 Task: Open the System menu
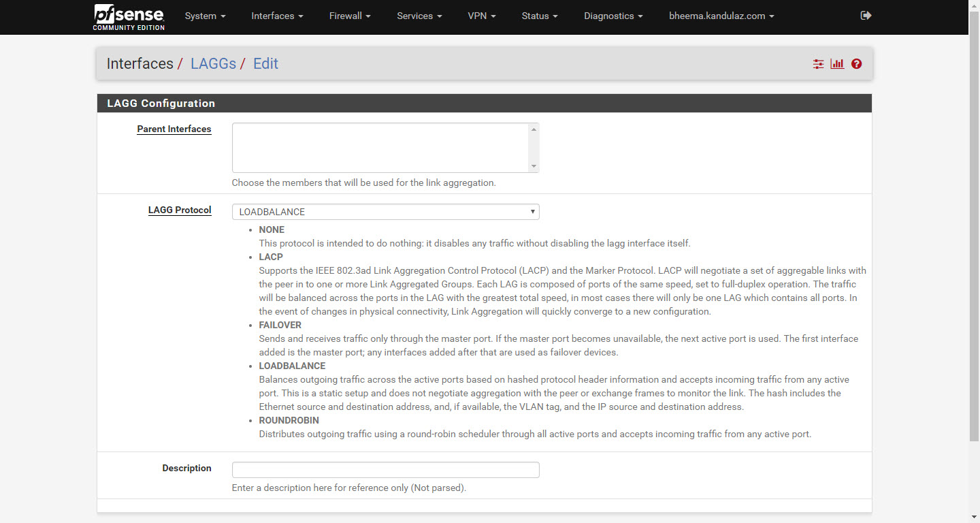click(205, 16)
